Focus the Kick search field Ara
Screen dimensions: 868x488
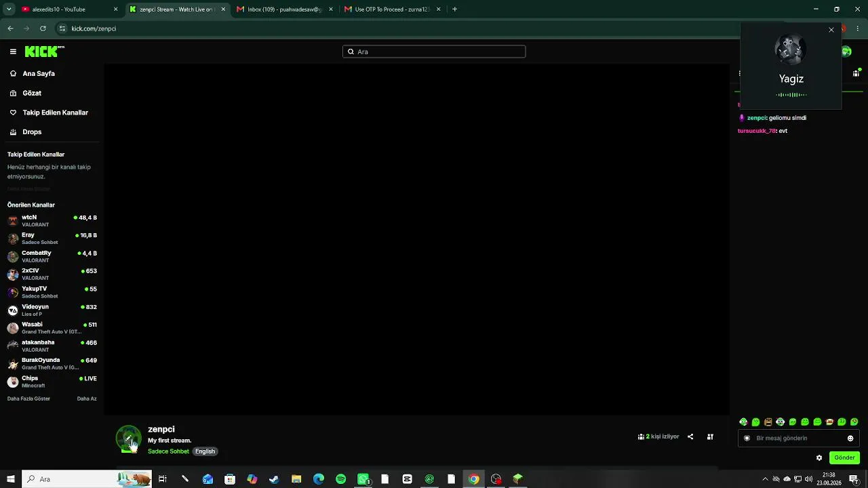click(434, 52)
